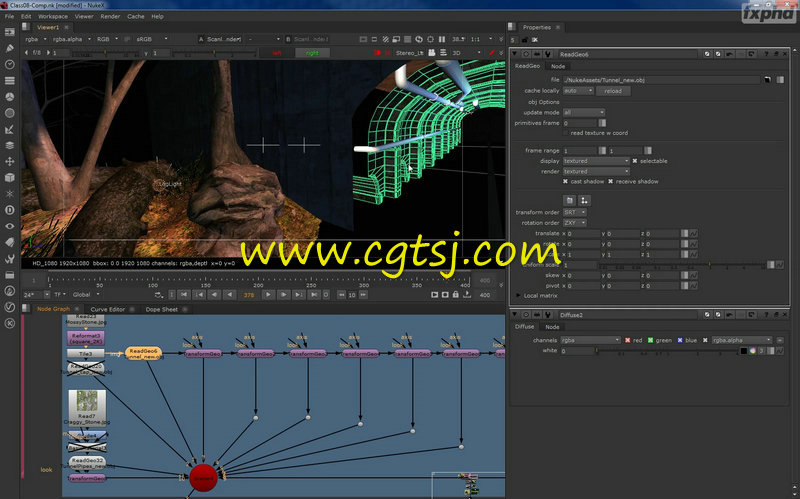Toggle the cast shadow checkbox
This screenshot has width=800, height=499.
coord(565,182)
